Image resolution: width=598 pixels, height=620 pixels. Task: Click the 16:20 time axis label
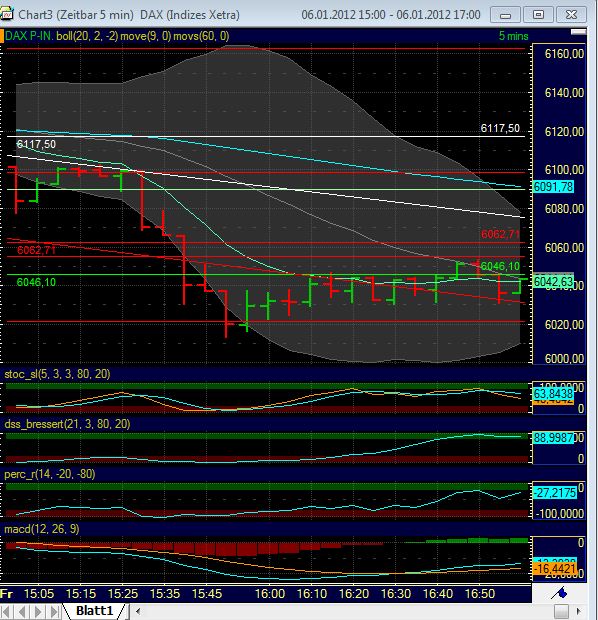click(x=354, y=594)
